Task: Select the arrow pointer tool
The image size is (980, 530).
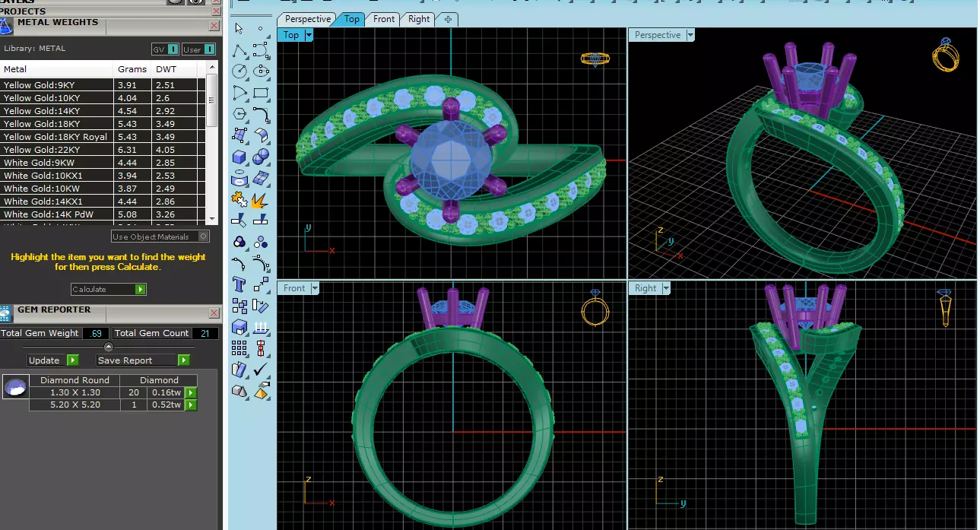Action: [239, 29]
